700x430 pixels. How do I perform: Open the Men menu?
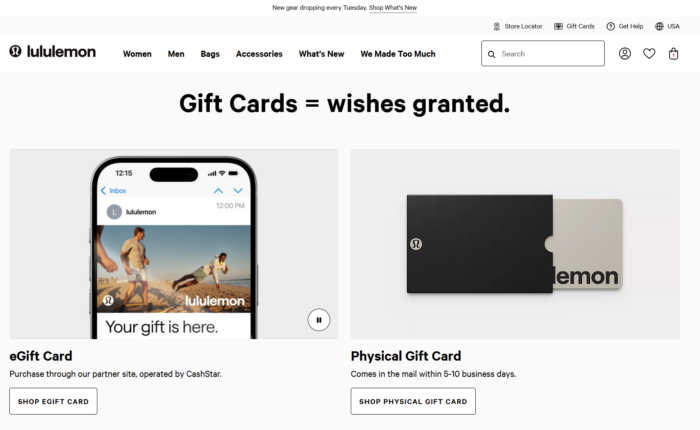tap(176, 54)
